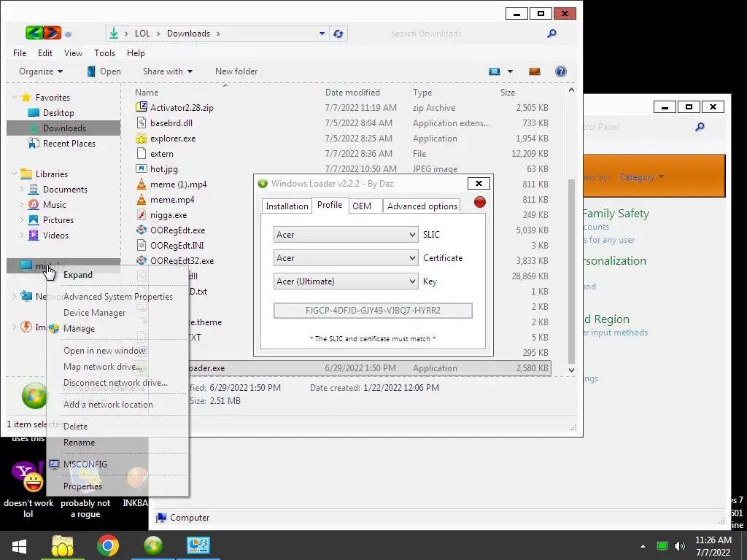
Task: Open the File Explorer taskbar icon
Action: click(63, 545)
